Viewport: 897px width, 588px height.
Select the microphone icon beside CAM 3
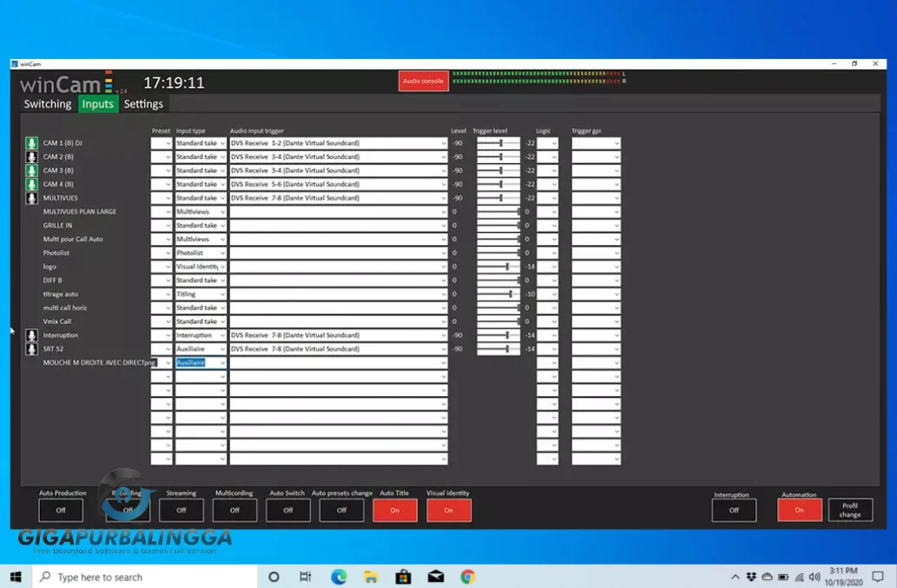[31, 170]
